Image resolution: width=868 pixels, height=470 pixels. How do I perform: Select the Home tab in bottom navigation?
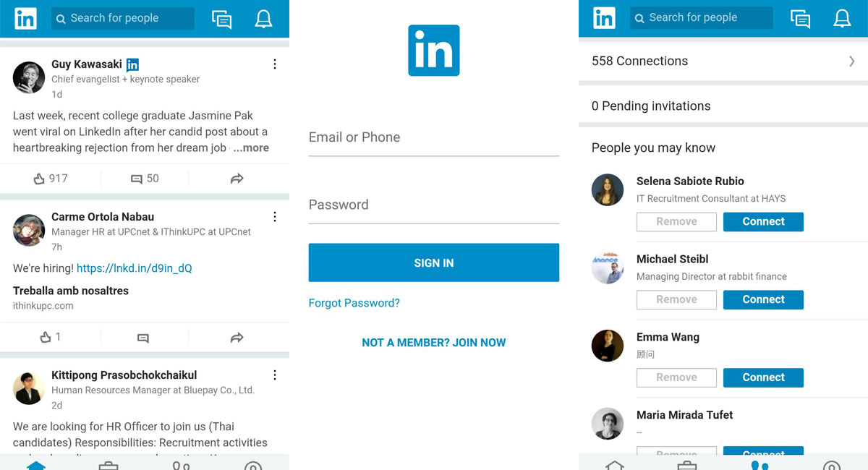[x=36, y=465]
